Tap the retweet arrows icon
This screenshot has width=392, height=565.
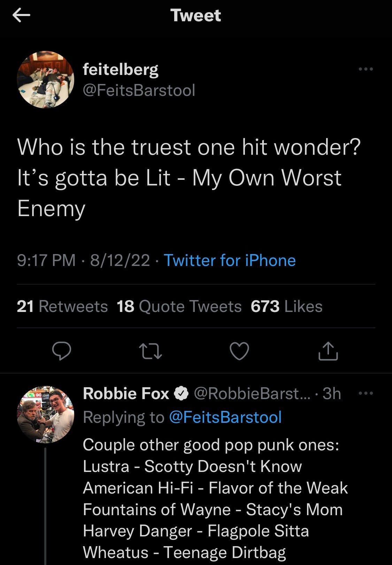point(151,351)
